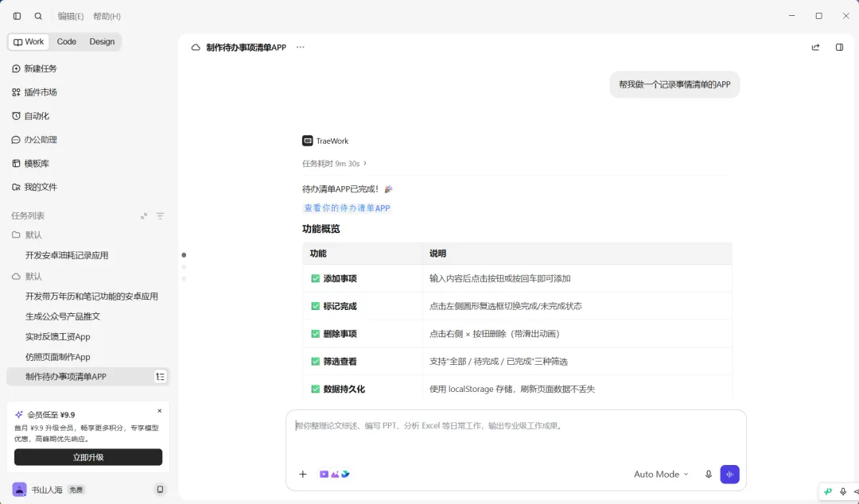The width and height of the screenshot is (859, 504).
Task: Click the 删除事项 green check icon
Action: click(316, 334)
